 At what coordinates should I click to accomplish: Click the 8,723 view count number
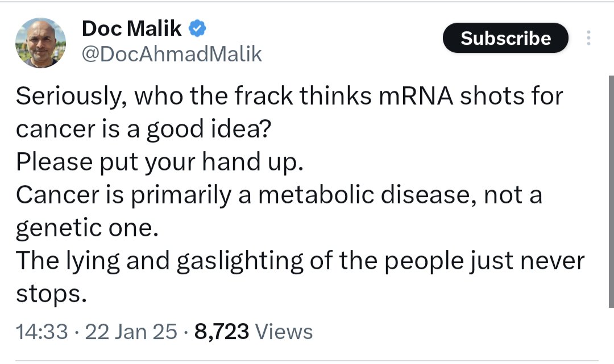click(x=221, y=332)
